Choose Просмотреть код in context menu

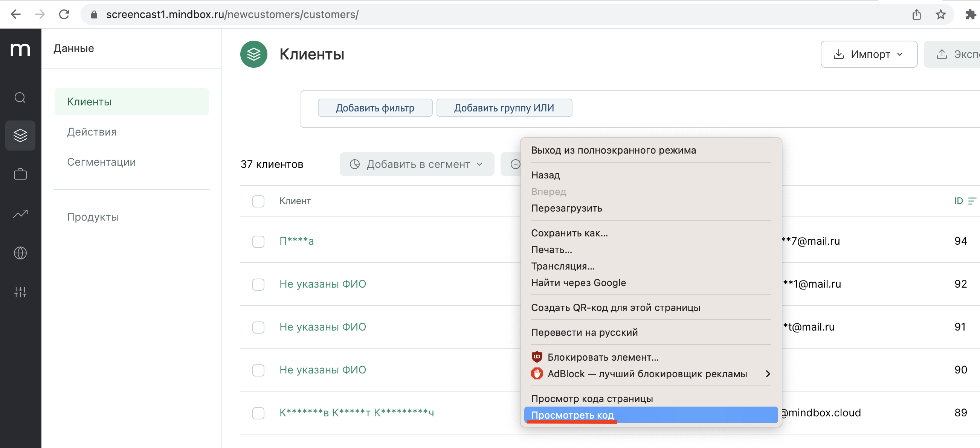(651, 415)
